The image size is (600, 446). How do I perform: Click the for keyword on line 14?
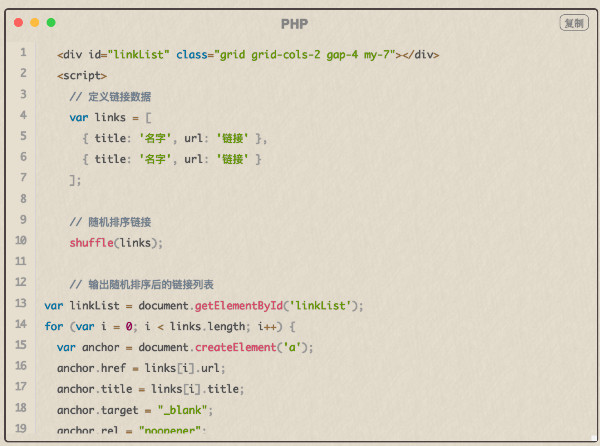coord(53,326)
